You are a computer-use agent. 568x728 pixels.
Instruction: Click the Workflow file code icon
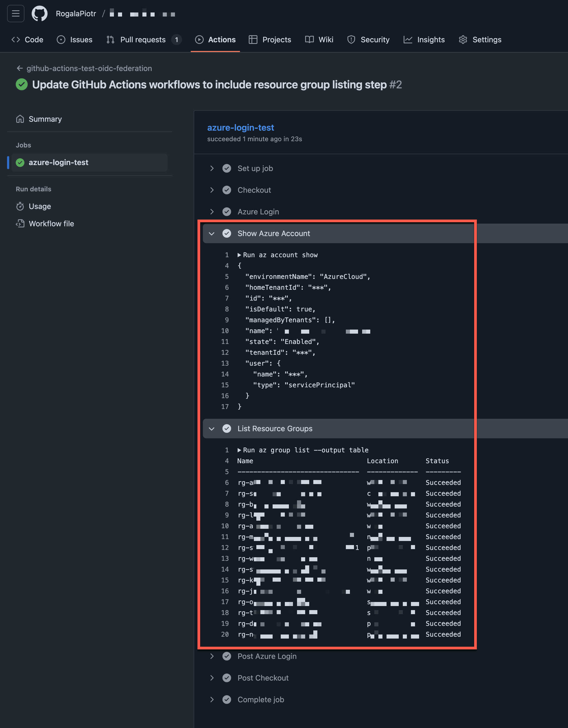(20, 224)
